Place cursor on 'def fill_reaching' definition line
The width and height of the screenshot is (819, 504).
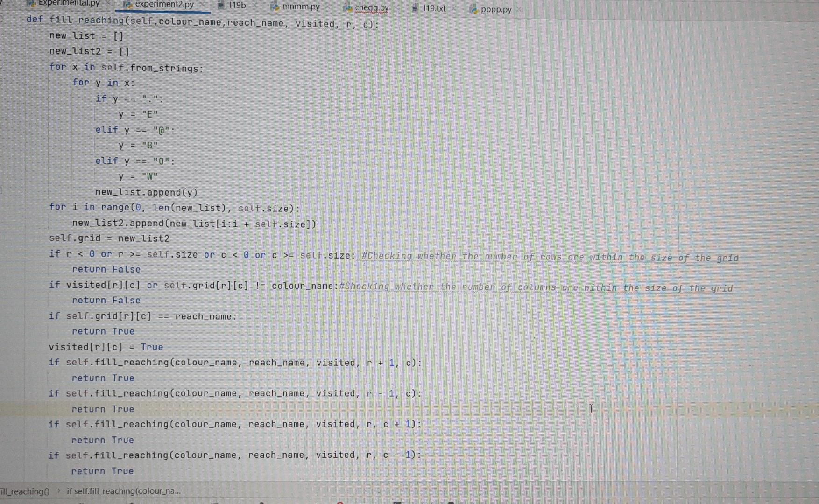click(x=203, y=21)
